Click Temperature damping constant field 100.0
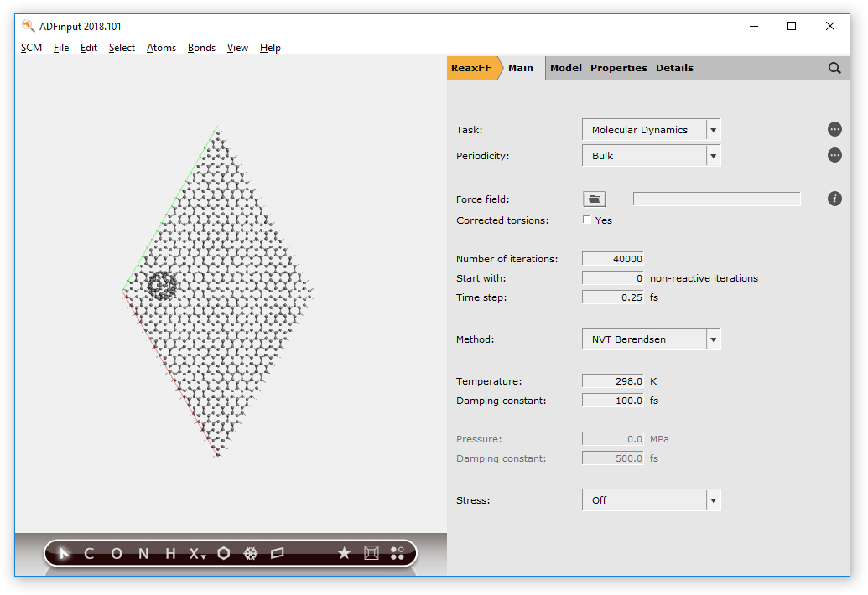 (x=613, y=401)
